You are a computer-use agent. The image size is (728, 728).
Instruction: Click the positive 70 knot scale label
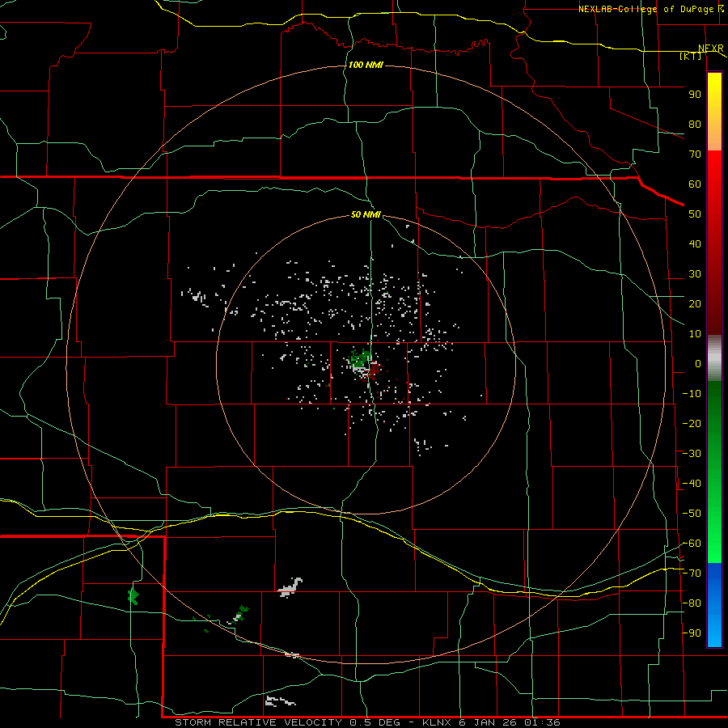[x=695, y=154]
